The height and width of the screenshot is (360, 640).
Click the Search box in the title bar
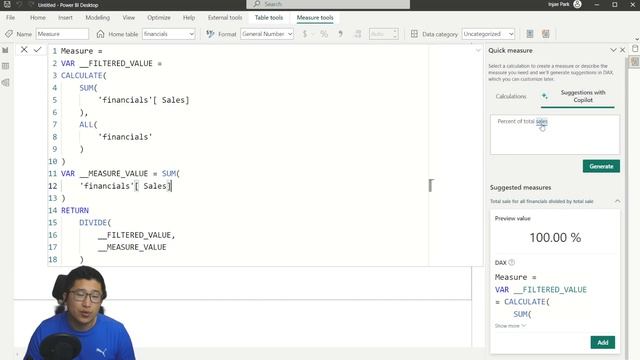328,4
